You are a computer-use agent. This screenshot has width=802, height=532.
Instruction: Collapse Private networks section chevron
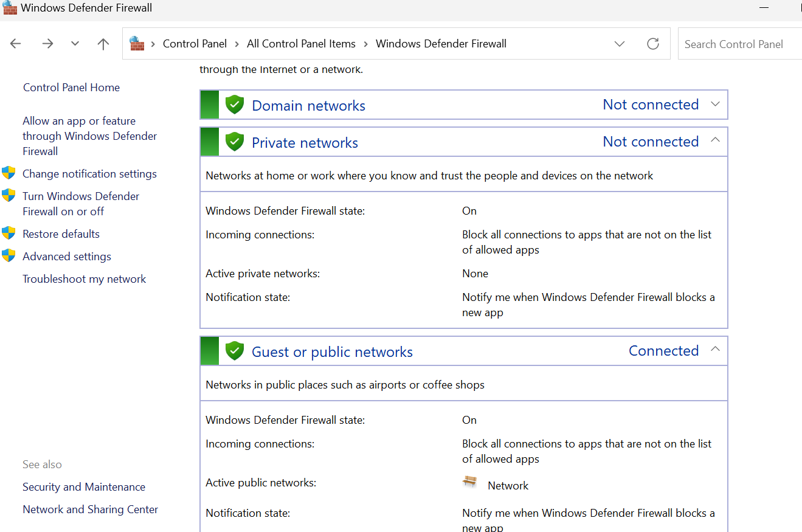(715, 140)
